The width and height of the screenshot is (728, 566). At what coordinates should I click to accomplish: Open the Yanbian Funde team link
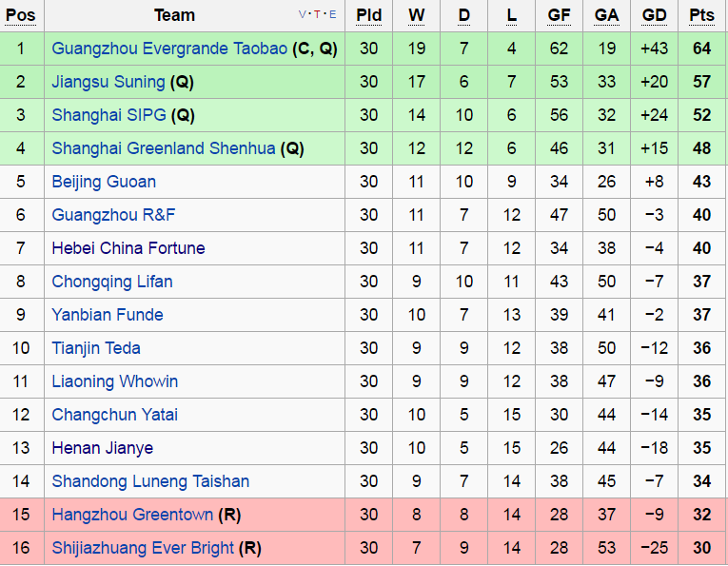pos(108,315)
